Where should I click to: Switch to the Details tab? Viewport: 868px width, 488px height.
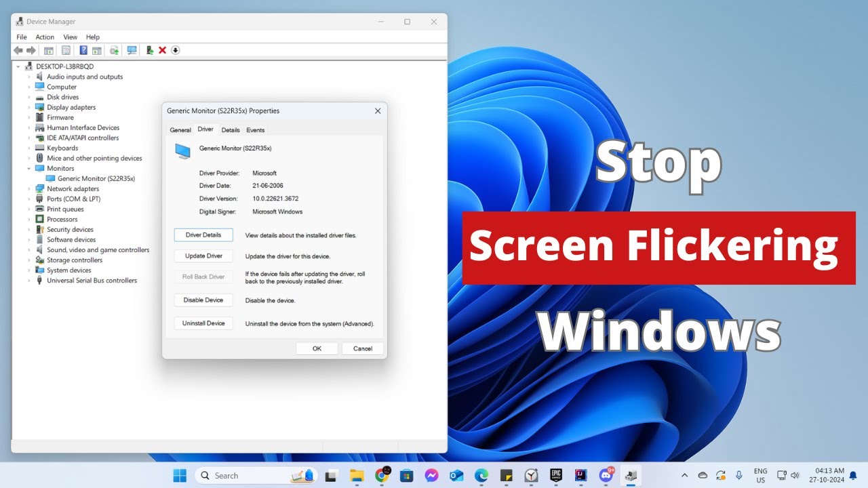pos(231,130)
